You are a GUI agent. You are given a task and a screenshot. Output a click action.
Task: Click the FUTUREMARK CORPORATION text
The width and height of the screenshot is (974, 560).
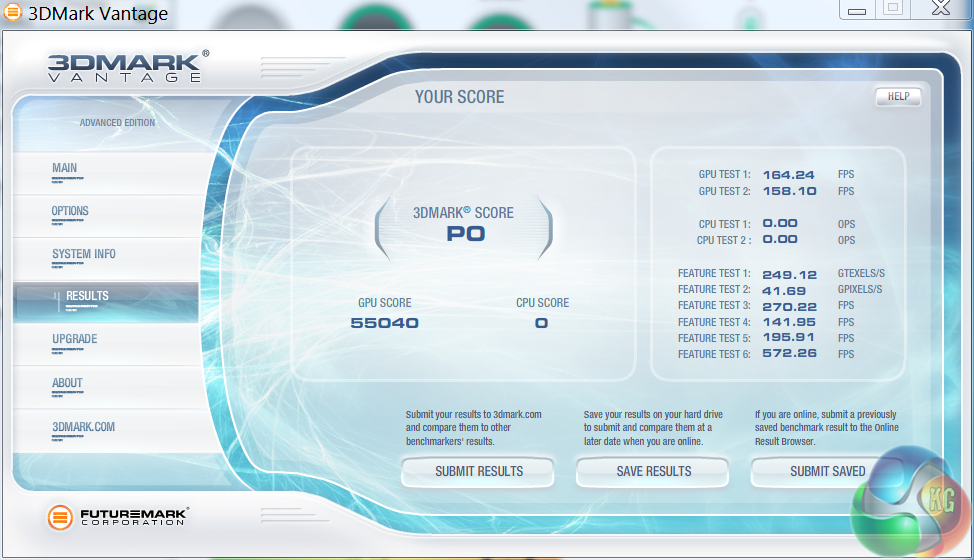134,517
